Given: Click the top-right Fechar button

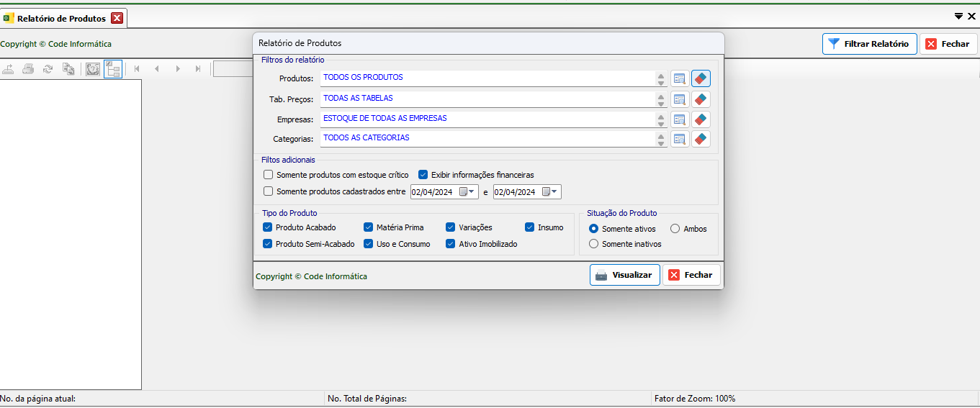Looking at the screenshot, I should tap(948, 44).
